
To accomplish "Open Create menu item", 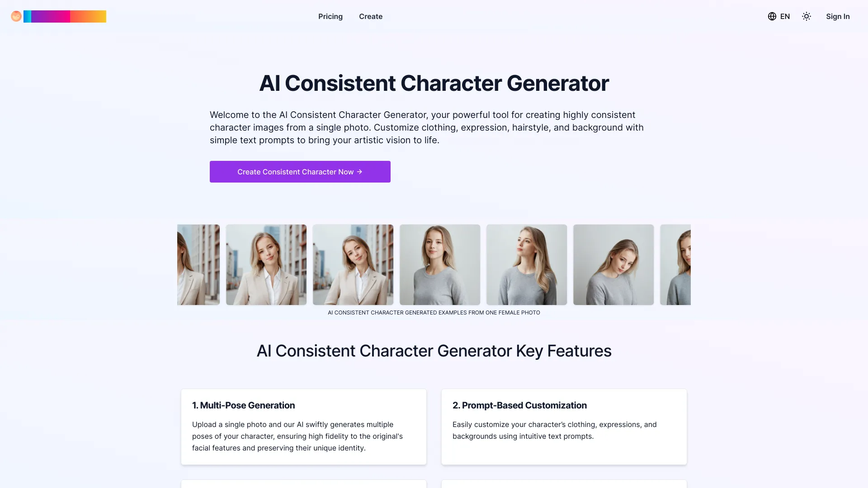I will coord(370,16).
